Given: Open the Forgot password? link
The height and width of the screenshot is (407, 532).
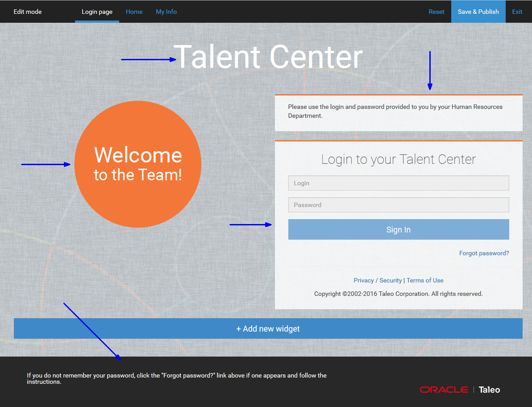Looking at the screenshot, I should [484, 253].
